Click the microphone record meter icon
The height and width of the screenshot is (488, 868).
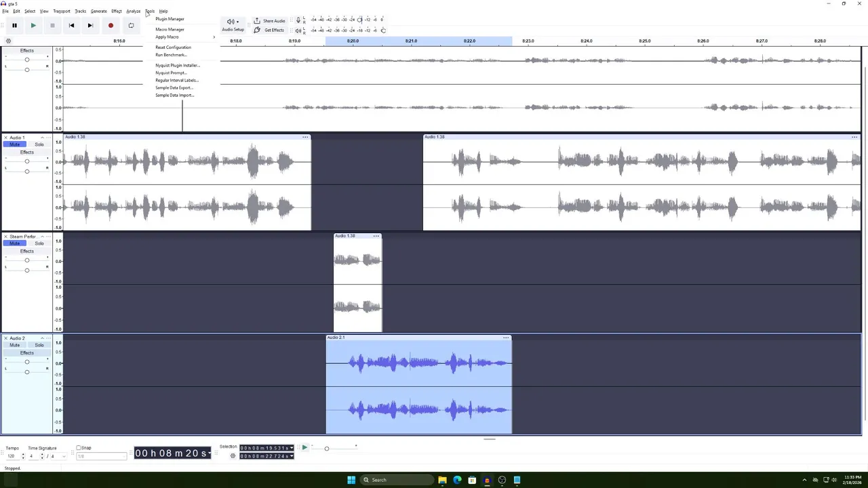click(298, 20)
